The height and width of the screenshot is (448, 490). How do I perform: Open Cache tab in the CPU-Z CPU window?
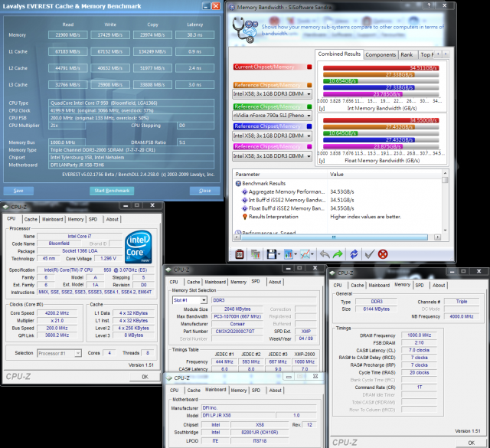31,219
